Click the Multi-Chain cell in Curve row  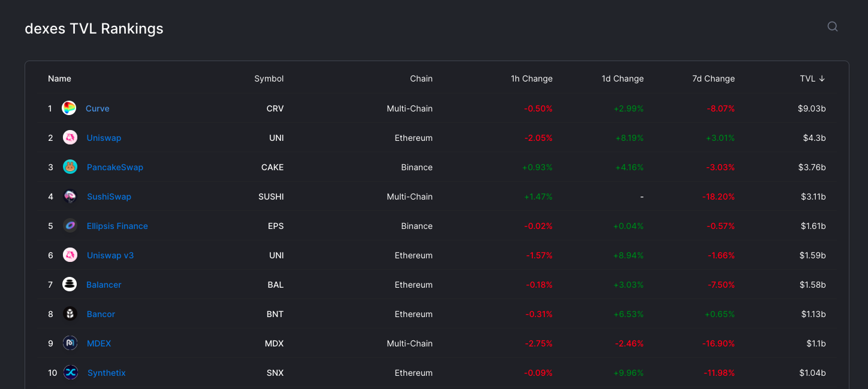pos(409,108)
